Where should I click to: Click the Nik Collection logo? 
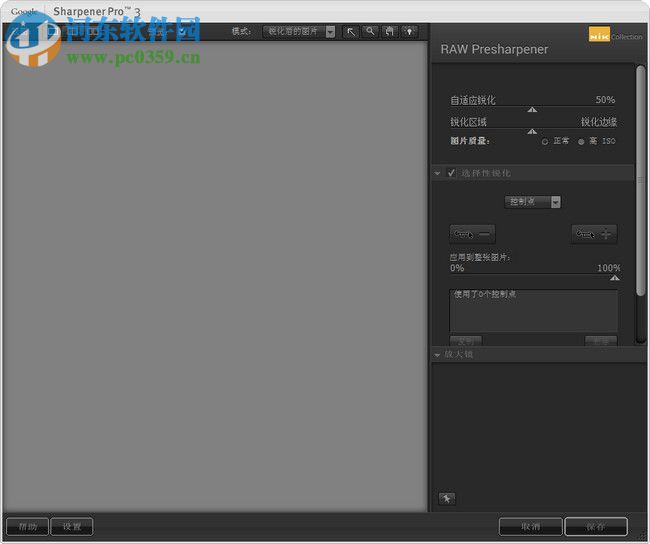point(615,35)
